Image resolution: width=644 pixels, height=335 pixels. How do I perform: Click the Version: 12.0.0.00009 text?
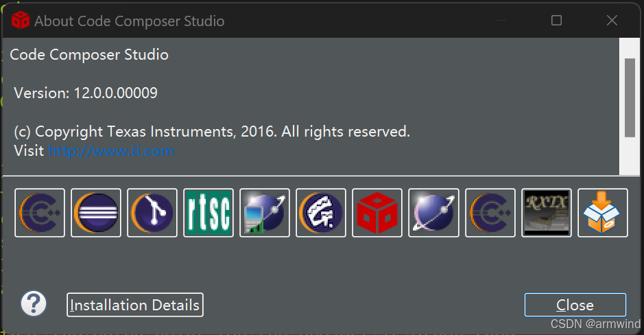click(86, 93)
